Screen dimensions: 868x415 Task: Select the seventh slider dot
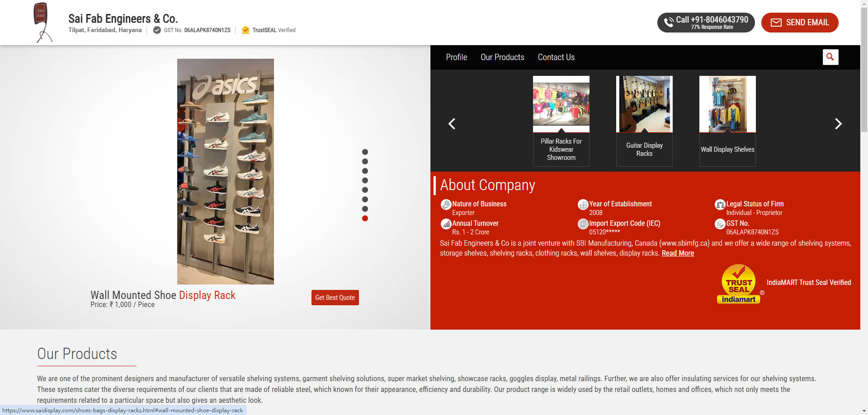click(365, 209)
